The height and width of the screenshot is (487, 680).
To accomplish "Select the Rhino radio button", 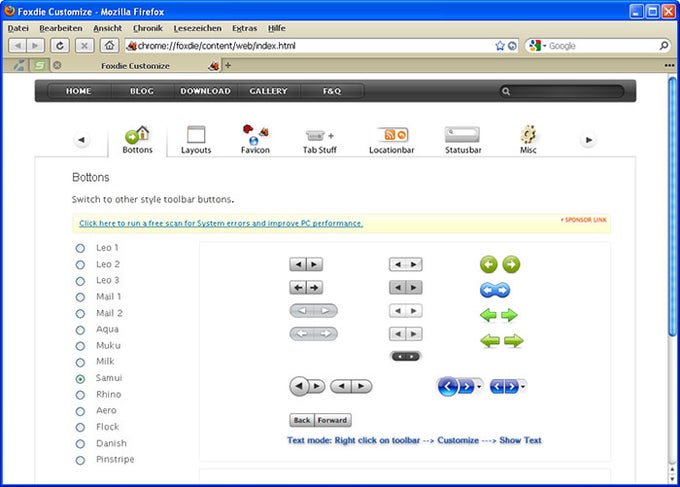I will click(80, 395).
